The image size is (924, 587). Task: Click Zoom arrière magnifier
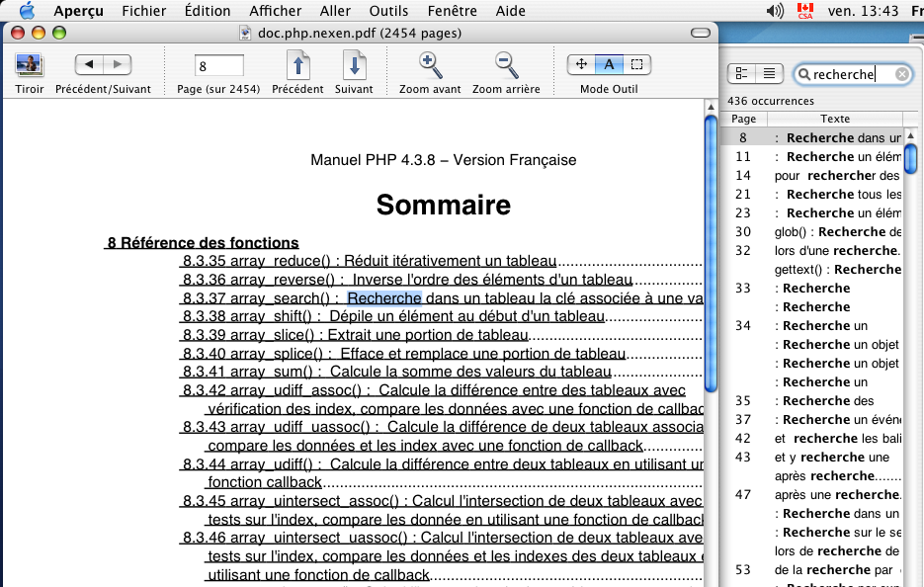pos(506,65)
